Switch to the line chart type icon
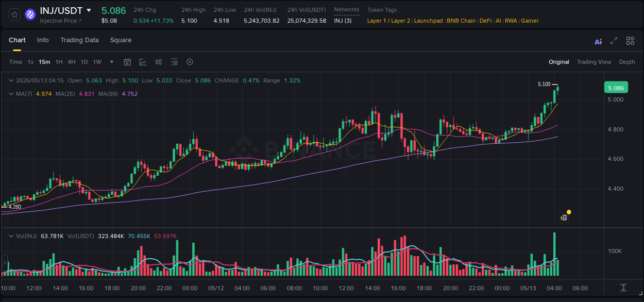 point(143,62)
